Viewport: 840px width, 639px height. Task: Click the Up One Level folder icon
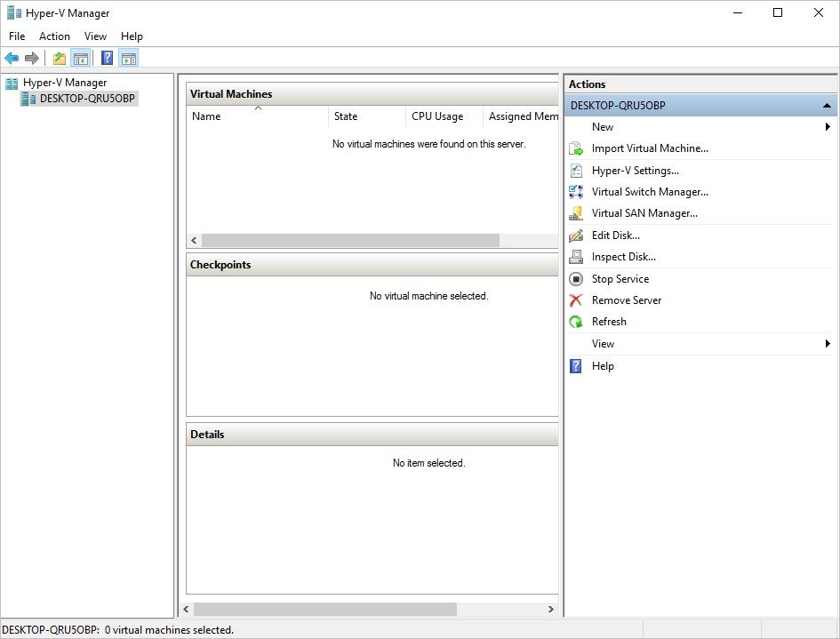pos(60,59)
